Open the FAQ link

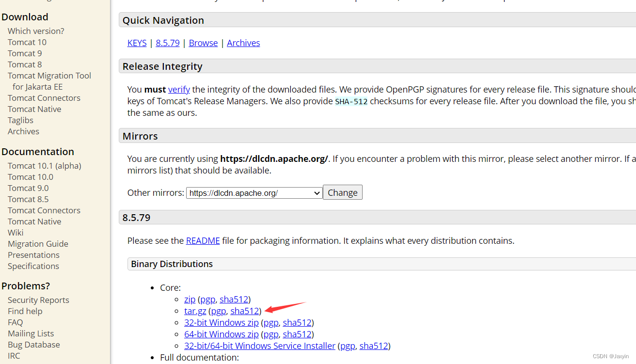click(x=15, y=322)
